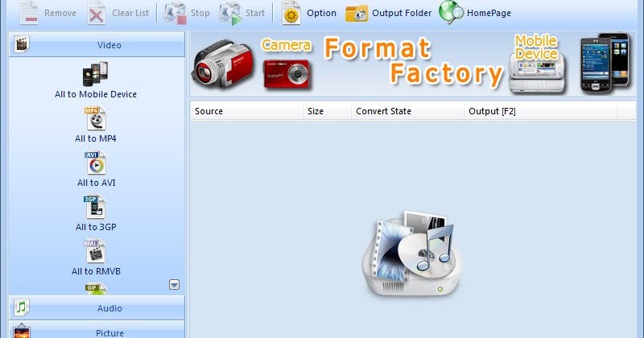Click the Output [F2] column header
The image size is (644, 338).
click(540, 111)
